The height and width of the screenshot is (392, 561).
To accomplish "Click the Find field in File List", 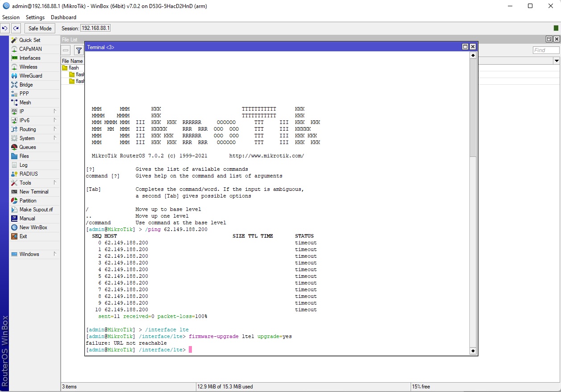I will 546,50.
